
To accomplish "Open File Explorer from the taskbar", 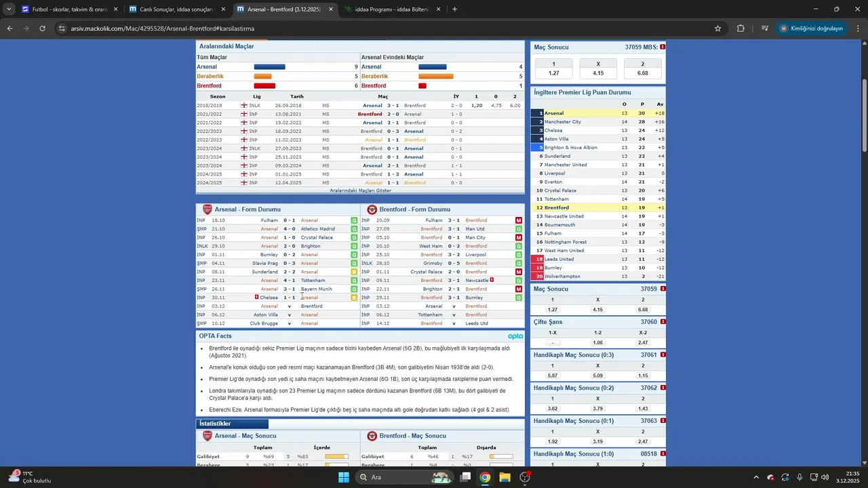I will (x=505, y=477).
